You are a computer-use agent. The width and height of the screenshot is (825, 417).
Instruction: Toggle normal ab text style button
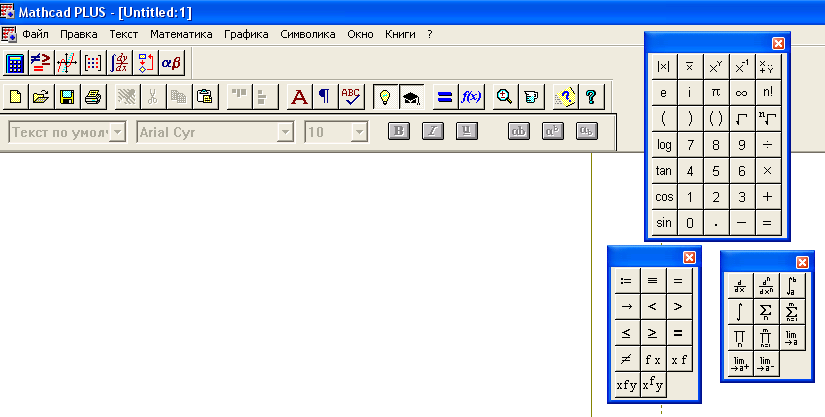(519, 131)
